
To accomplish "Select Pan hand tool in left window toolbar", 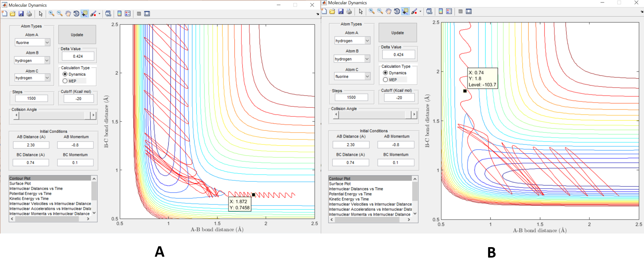I will (x=68, y=14).
